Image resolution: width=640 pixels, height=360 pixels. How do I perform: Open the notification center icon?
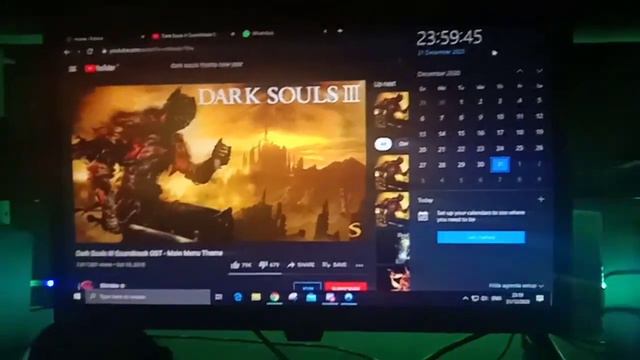point(540,299)
